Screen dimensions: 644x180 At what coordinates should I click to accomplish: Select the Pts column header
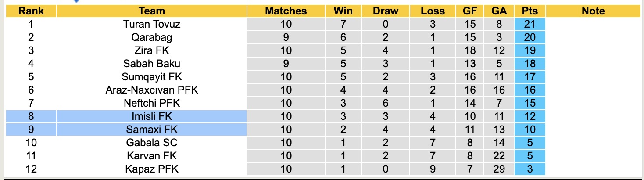click(530, 11)
